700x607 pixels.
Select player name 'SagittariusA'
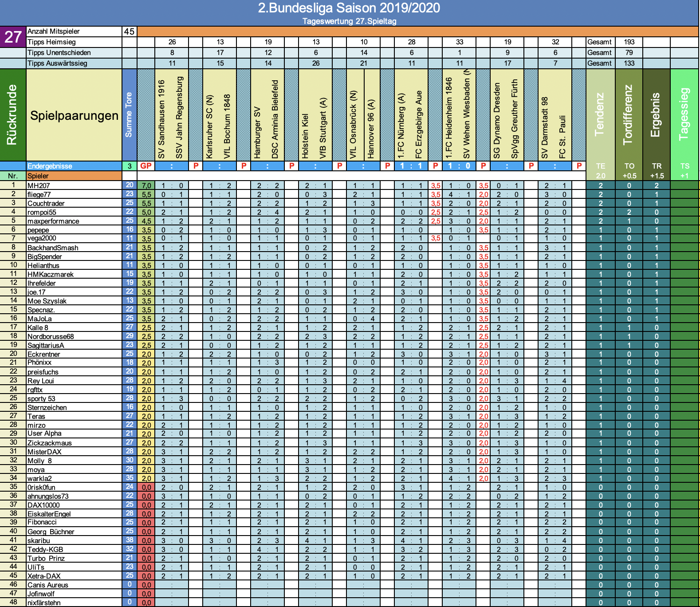point(46,345)
